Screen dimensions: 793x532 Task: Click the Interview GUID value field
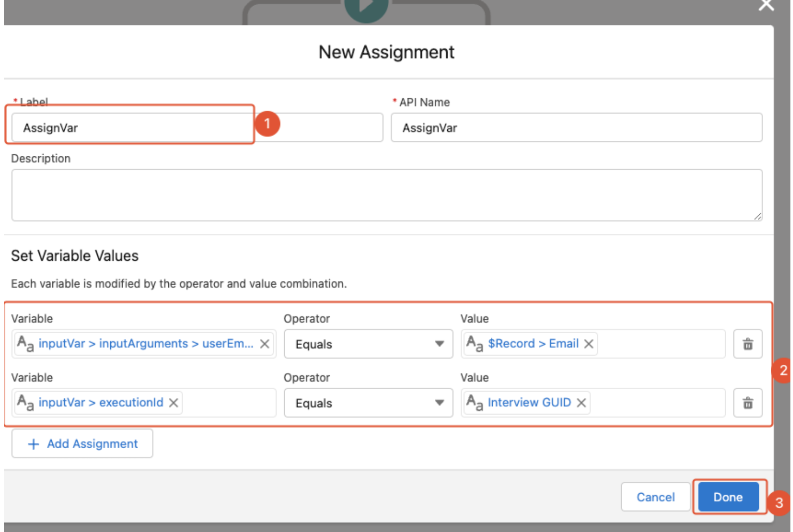[x=656, y=403]
